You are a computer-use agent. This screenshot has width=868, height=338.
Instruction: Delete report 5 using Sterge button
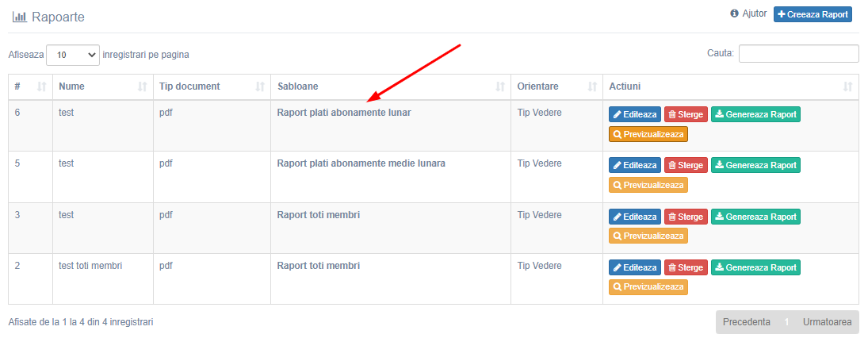[686, 165]
